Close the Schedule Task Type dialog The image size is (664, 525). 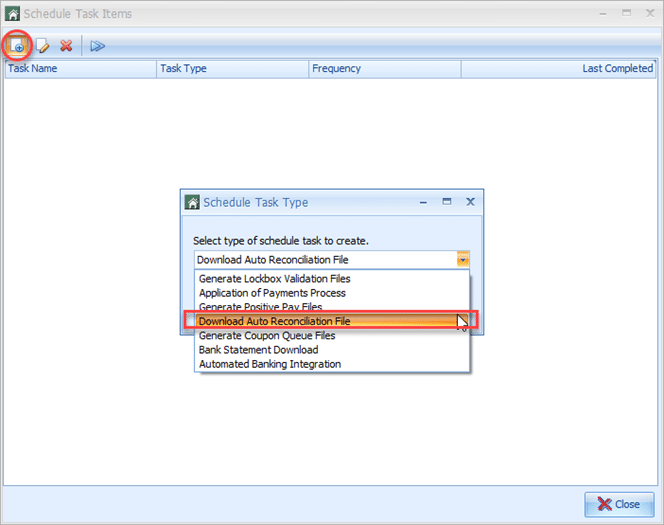[470, 202]
